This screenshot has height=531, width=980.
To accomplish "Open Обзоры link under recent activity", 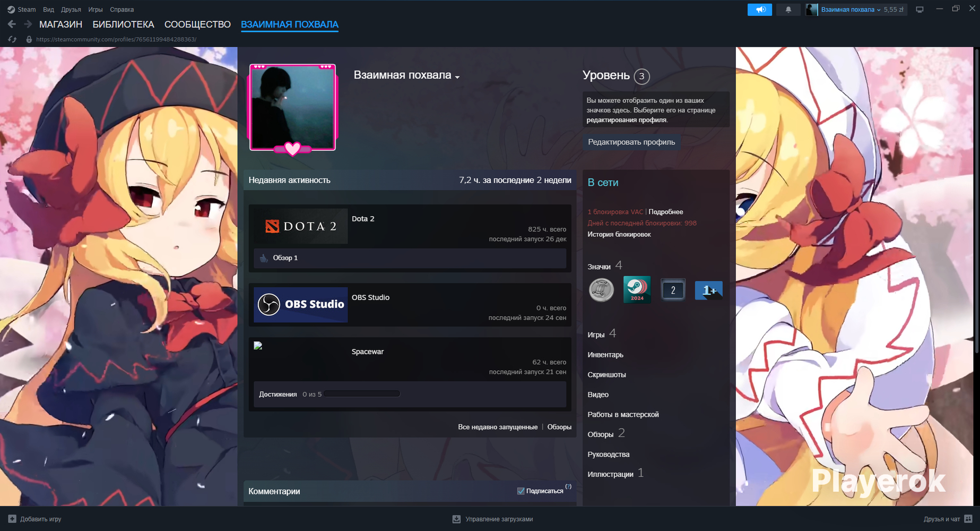I will (x=559, y=427).
